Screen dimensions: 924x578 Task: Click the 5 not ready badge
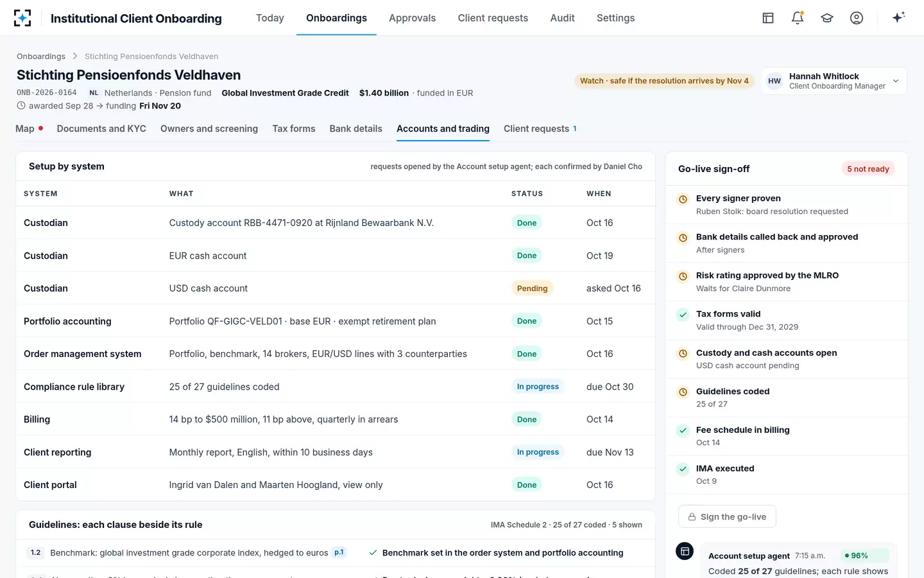(868, 169)
